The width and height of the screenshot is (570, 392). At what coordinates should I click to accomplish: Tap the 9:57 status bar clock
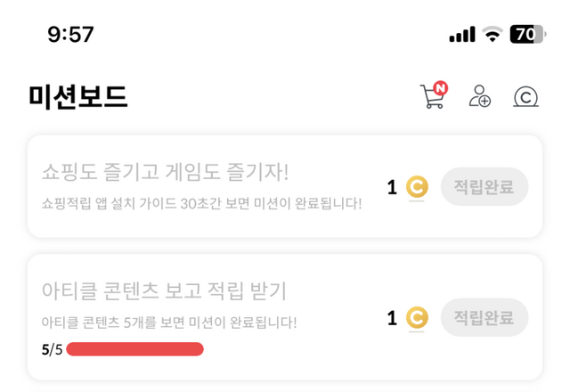[71, 35]
